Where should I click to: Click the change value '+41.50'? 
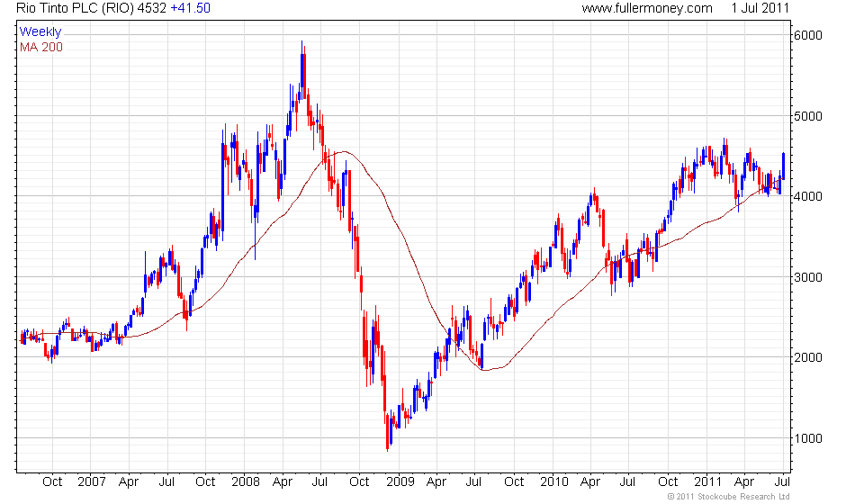click(191, 8)
